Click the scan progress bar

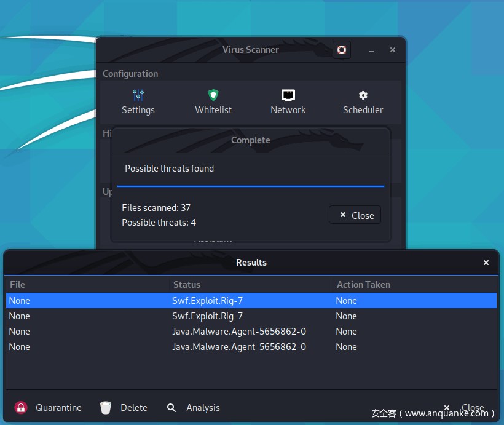[251, 186]
